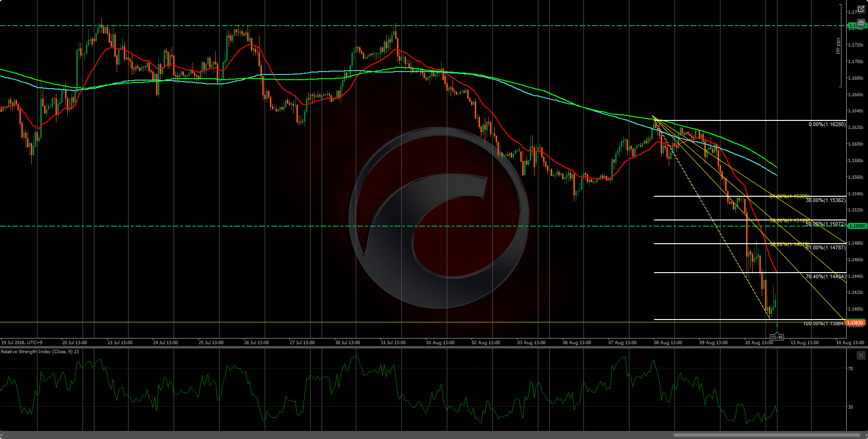Click the 07 Aug 13:00 time label

[623, 342]
